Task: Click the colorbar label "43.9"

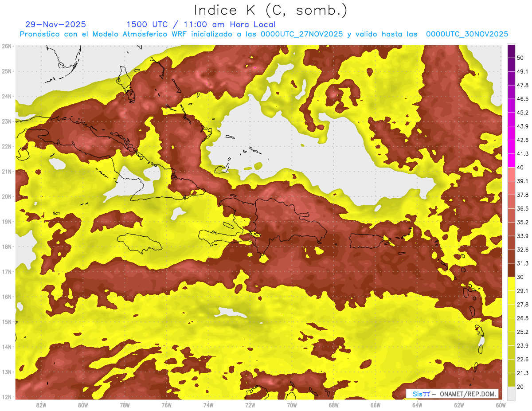Action: (523, 126)
